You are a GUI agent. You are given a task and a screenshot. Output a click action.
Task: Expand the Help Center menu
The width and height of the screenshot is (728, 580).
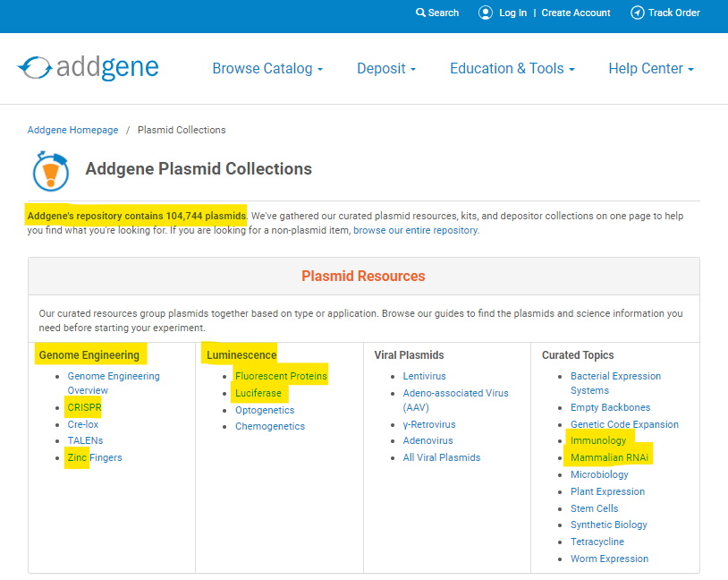[x=651, y=68]
